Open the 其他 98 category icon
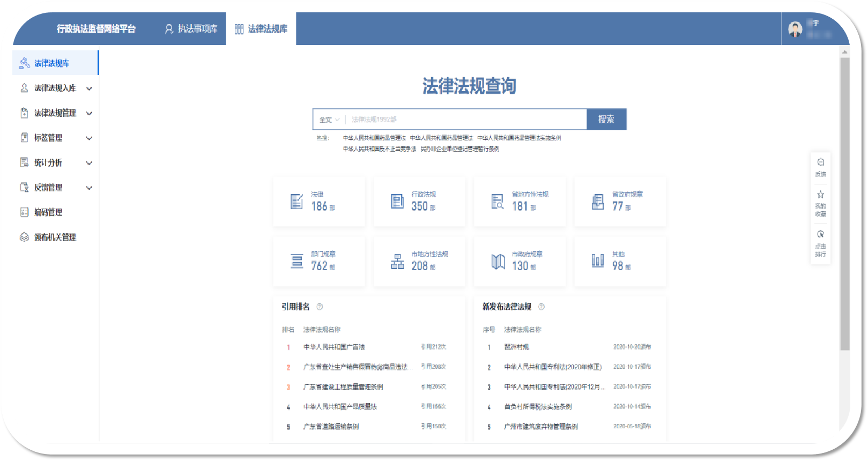Screen dimensions: 868x461 pyautogui.click(x=597, y=261)
